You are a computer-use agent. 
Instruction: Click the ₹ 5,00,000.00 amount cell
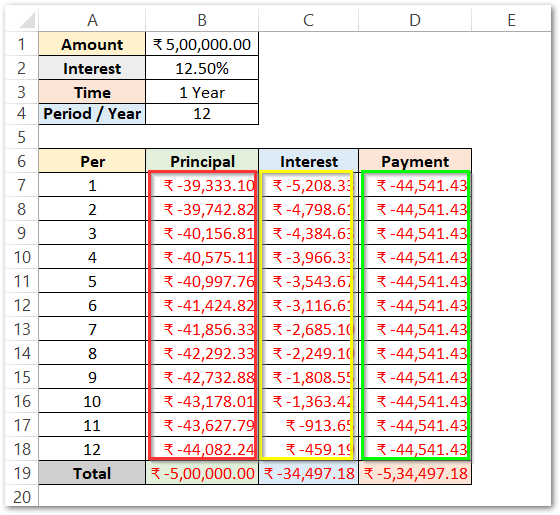point(202,44)
